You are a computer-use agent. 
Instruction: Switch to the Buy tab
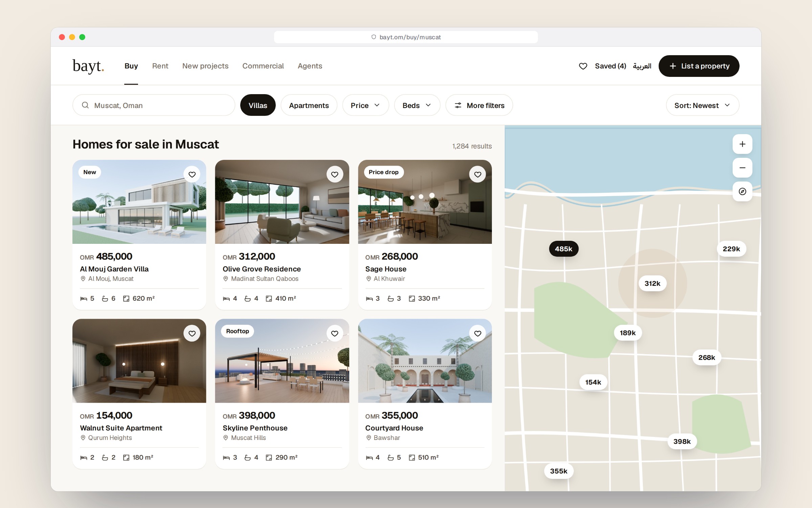coord(131,66)
